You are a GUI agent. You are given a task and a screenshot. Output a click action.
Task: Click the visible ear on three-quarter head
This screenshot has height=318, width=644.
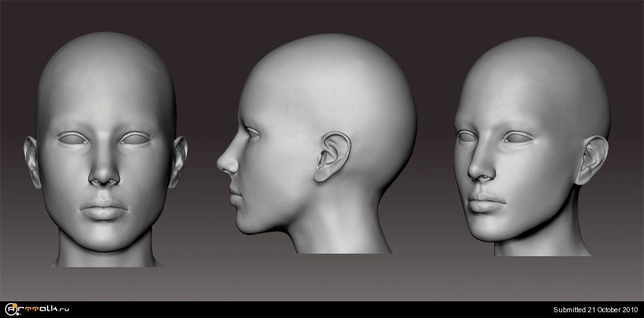pos(592,159)
